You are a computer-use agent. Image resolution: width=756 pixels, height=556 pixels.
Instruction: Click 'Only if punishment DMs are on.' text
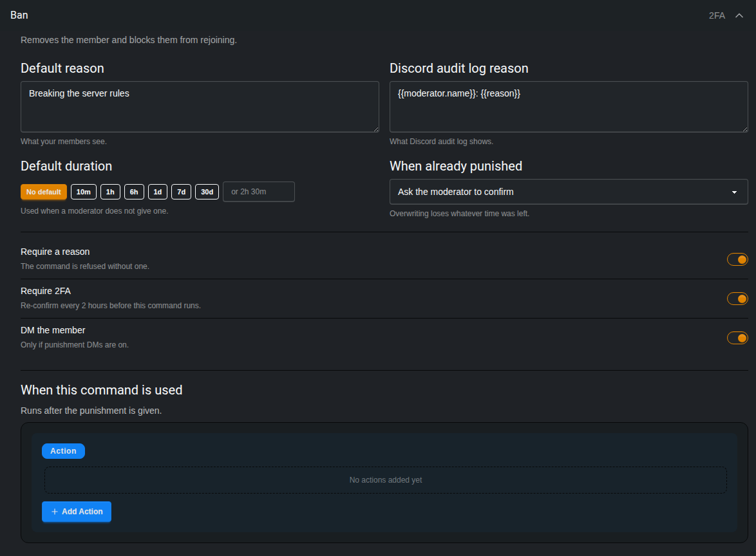[75, 345]
